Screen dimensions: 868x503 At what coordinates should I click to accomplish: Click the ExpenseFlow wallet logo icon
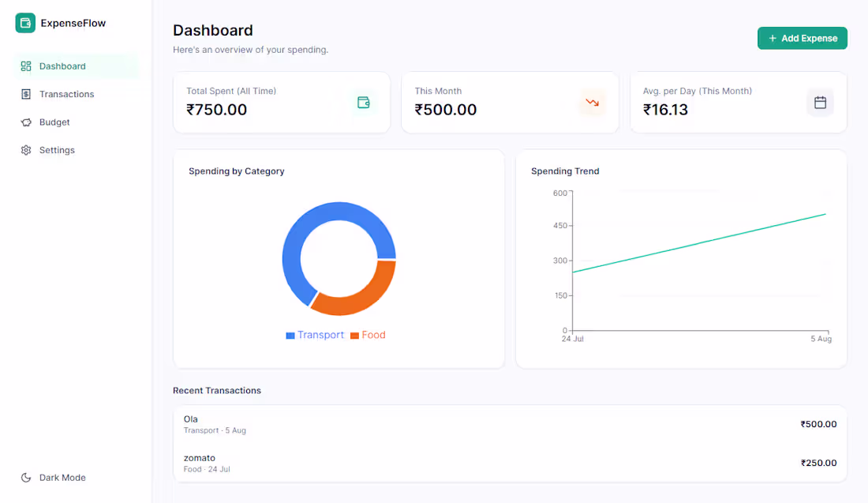pos(25,23)
